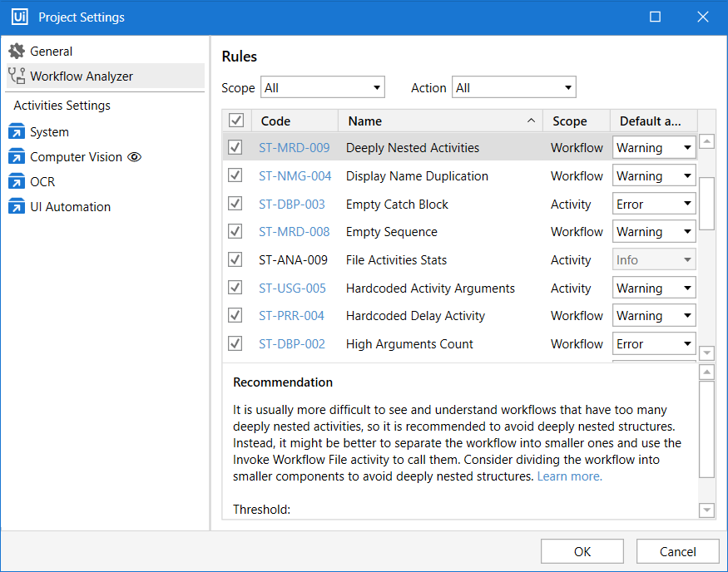Open the Action filter dropdown
Screen dimensions: 728x572
point(513,86)
